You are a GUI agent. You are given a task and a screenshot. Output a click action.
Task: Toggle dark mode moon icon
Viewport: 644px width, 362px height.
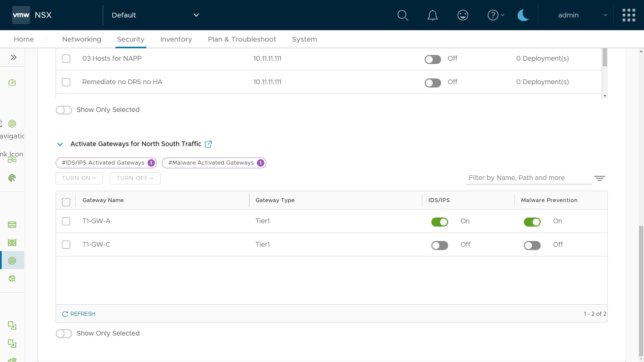click(523, 15)
